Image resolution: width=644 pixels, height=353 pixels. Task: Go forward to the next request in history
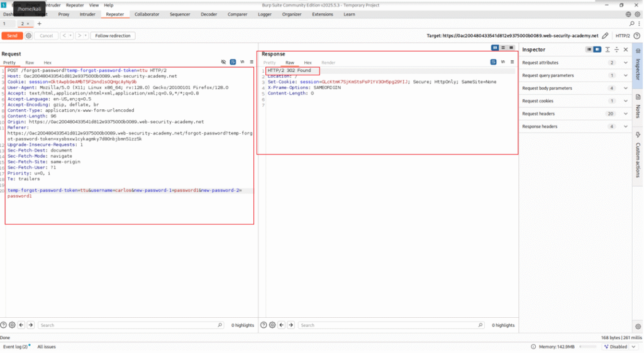79,36
